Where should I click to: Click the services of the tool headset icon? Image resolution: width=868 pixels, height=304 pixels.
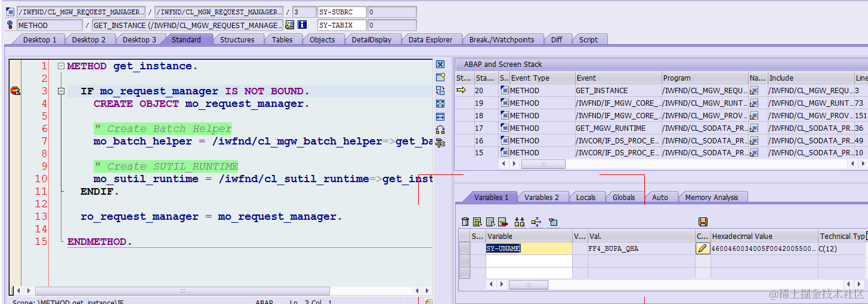pos(440,130)
